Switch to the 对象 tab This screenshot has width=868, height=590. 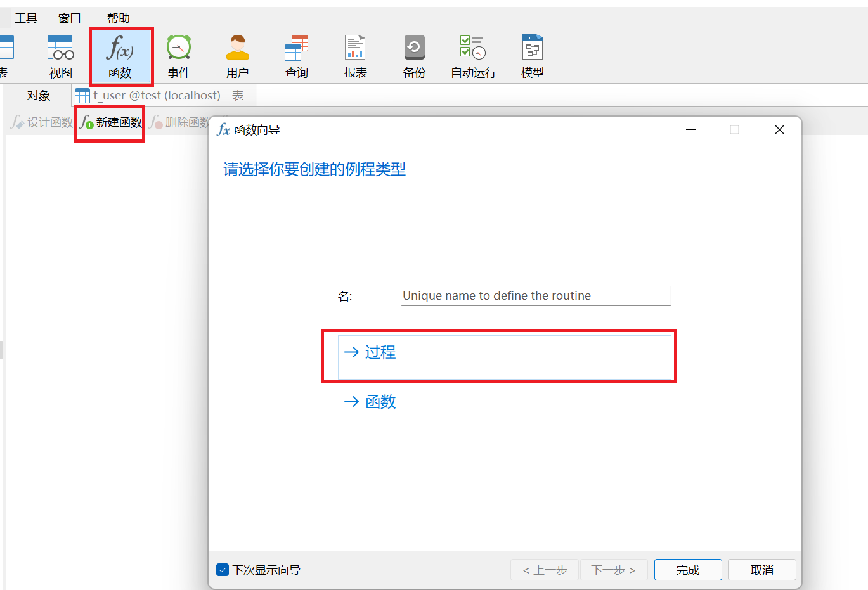39,96
